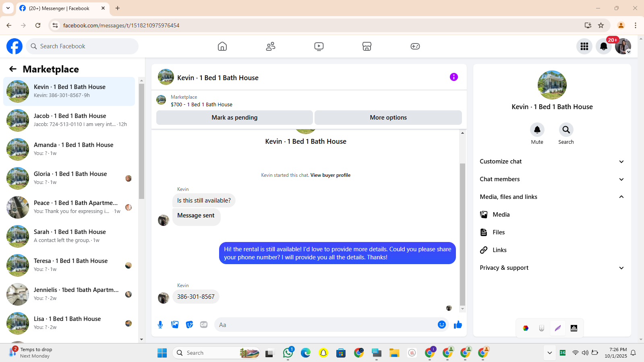Click the chat message scrollbar
The width and height of the screenshot is (644, 362).
pos(462,234)
